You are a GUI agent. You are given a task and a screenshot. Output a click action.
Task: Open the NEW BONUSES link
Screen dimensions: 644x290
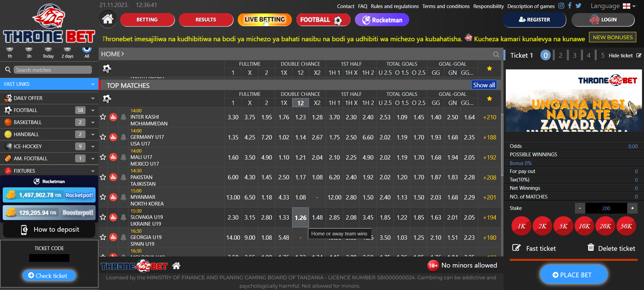pyautogui.click(x=612, y=38)
